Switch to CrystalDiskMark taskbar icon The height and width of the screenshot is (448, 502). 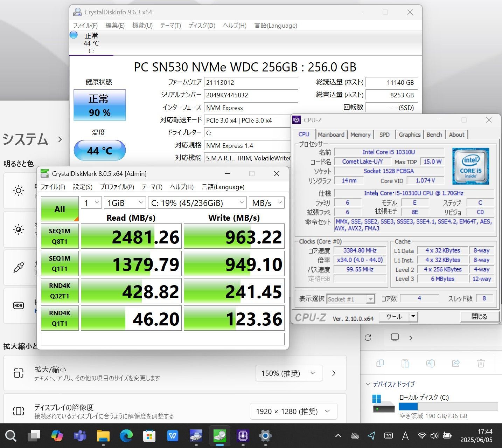click(x=219, y=436)
